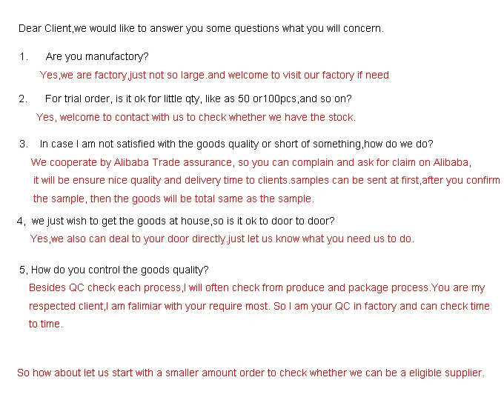This screenshot has height=420, width=504.
Task: Click the number "3." list marker
Action: point(24,144)
